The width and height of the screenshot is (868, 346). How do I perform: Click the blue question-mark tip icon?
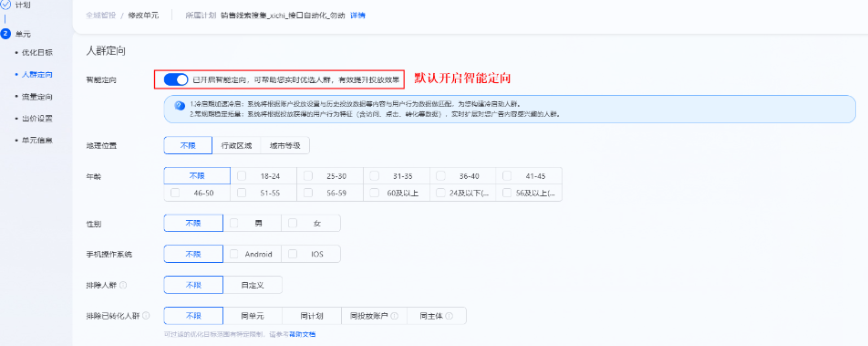(180, 105)
